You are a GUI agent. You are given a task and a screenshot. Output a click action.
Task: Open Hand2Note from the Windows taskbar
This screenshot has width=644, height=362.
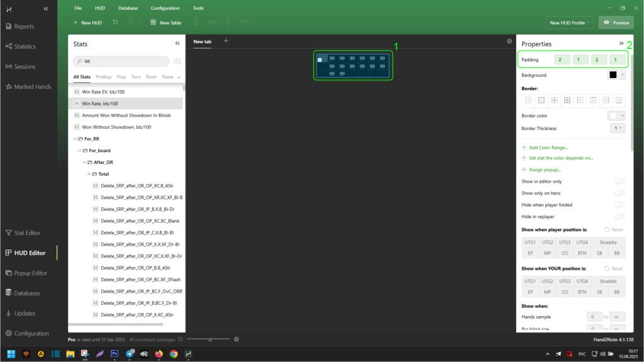coord(189,354)
